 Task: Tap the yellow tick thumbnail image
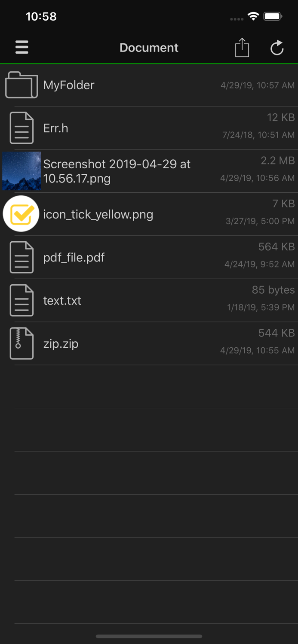pos(22,213)
